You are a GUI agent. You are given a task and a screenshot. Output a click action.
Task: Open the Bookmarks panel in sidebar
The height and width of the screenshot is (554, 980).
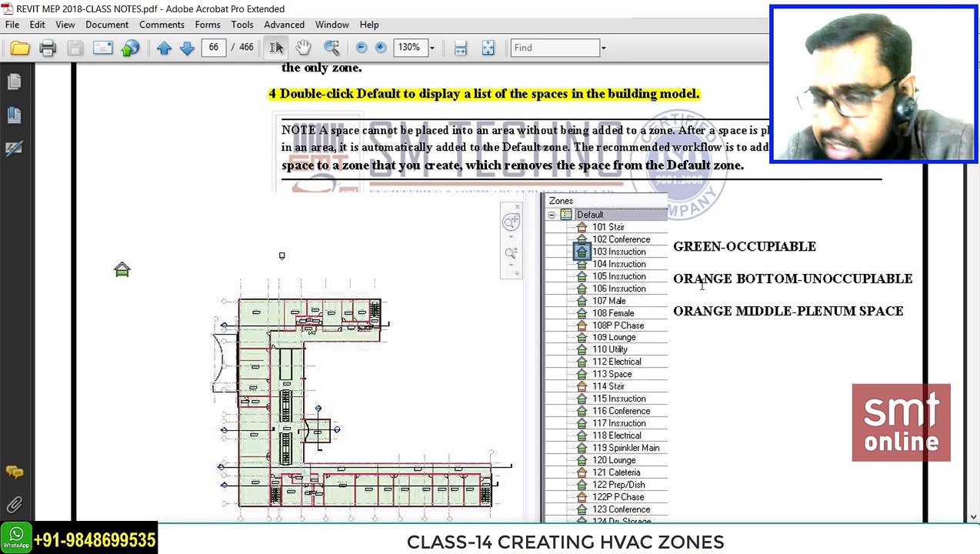point(14,115)
